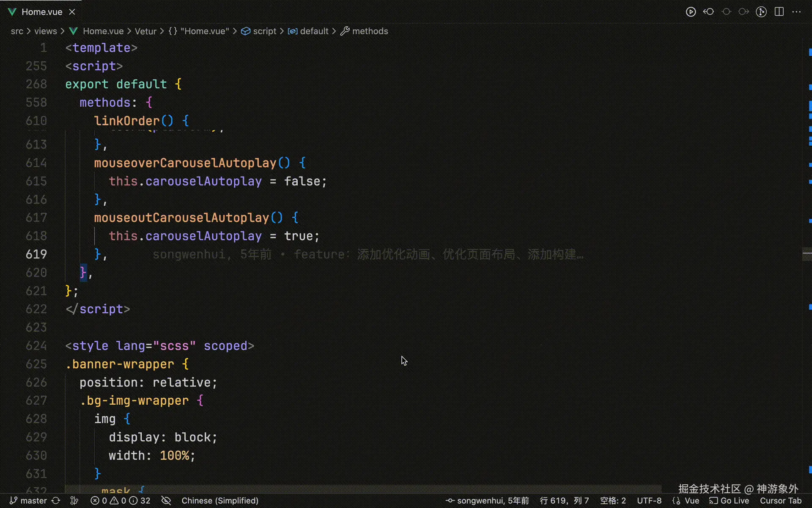Change language mode from Chinese (Simplified)
The width and height of the screenshot is (812, 508).
click(219, 500)
